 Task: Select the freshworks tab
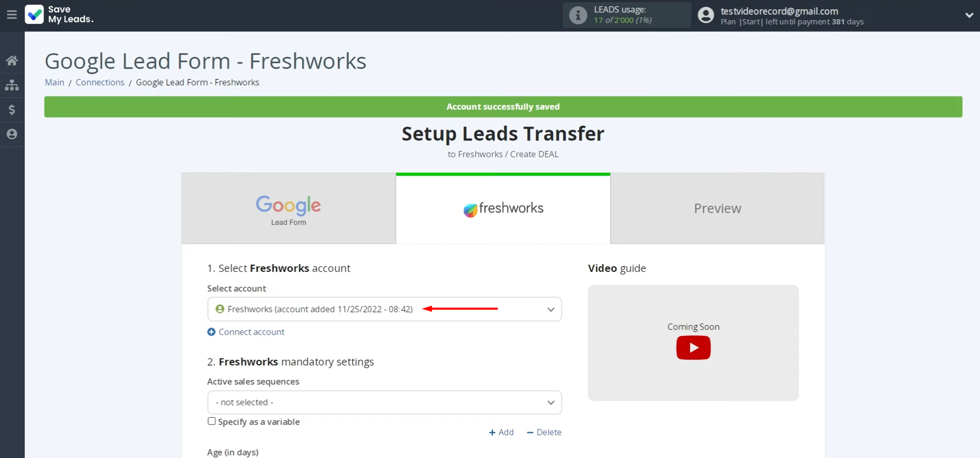point(503,208)
